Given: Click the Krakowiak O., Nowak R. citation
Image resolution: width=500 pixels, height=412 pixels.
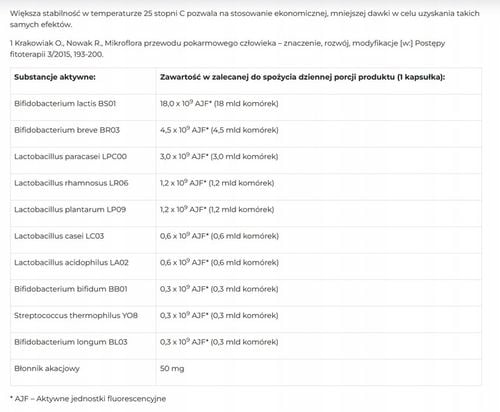Looking at the screenshot, I should tap(227, 48).
